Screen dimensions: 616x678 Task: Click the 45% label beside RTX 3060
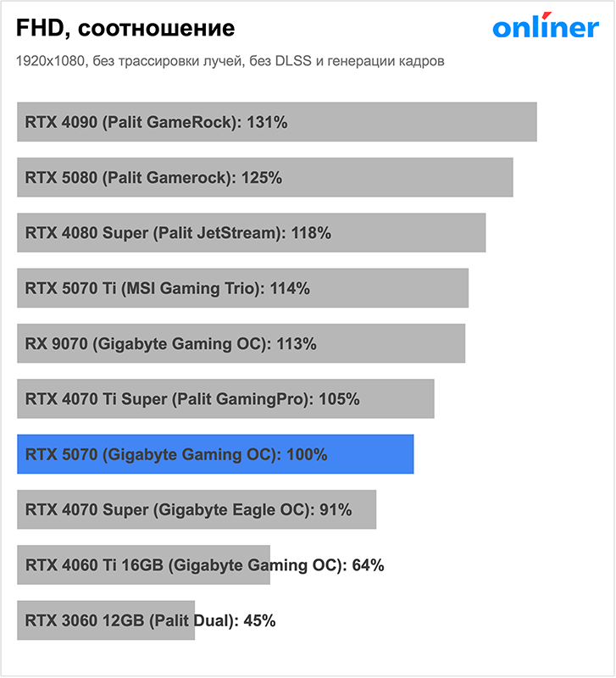[x=259, y=620]
